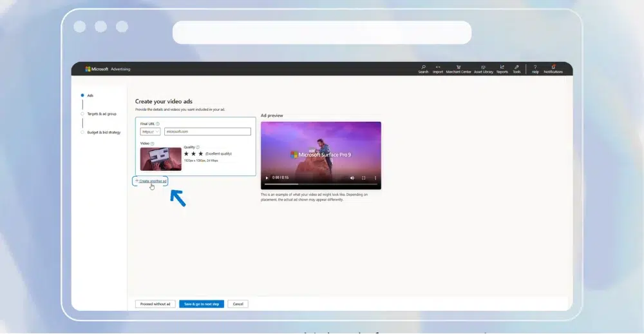Screen dimensions: 644x334
Task: Open the Reports menu
Action: coord(502,69)
